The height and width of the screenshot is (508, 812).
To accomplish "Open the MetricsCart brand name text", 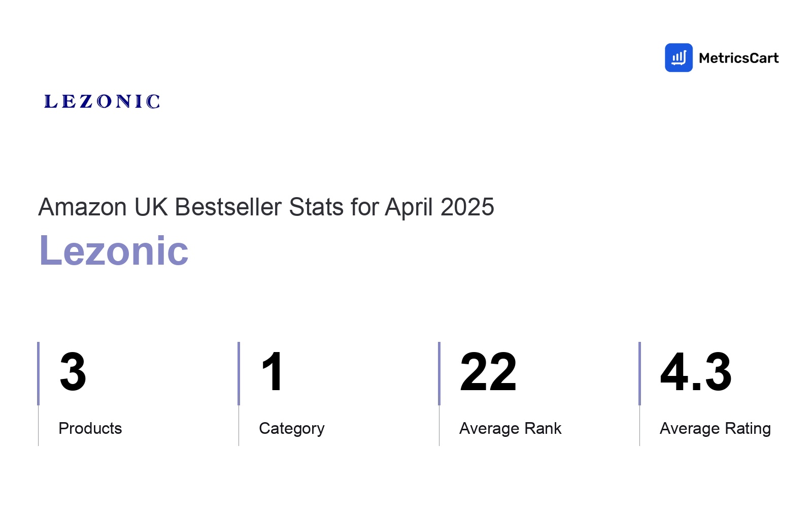I will coord(738,58).
